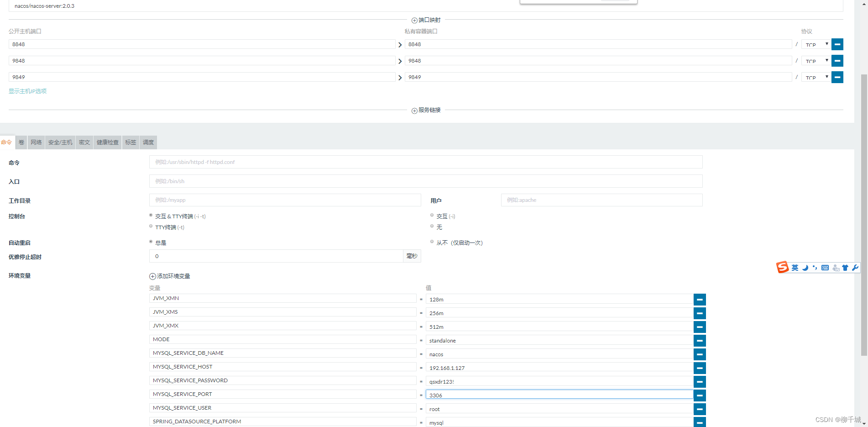Remove the 9848 port mapping row
The width and height of the screenshot is (868, 427).
click(837, 61)
